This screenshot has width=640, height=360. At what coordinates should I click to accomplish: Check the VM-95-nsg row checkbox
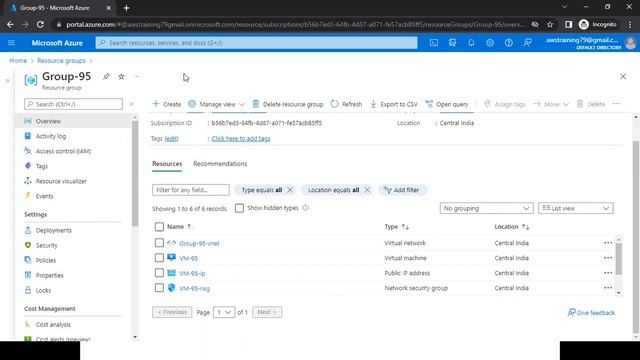click(159, 288)
